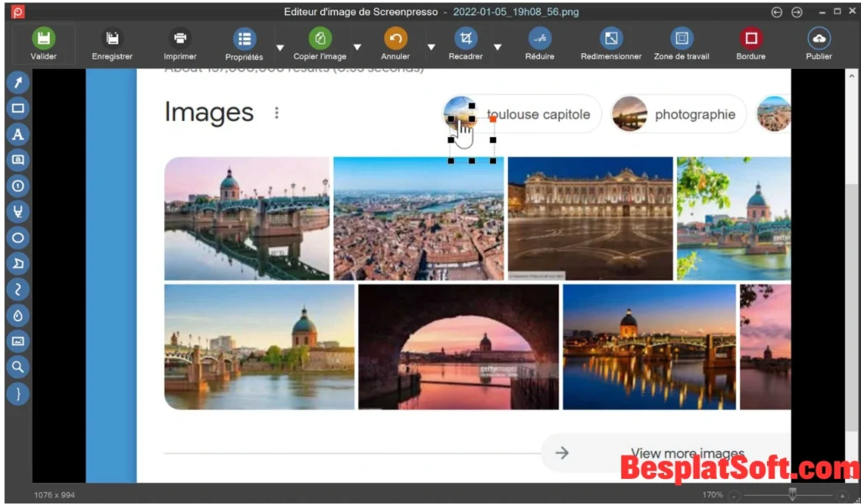This screenshot has height=504, width=861.
Task: Open the Annuler dropdown arrow
Action: pos(430,45)
